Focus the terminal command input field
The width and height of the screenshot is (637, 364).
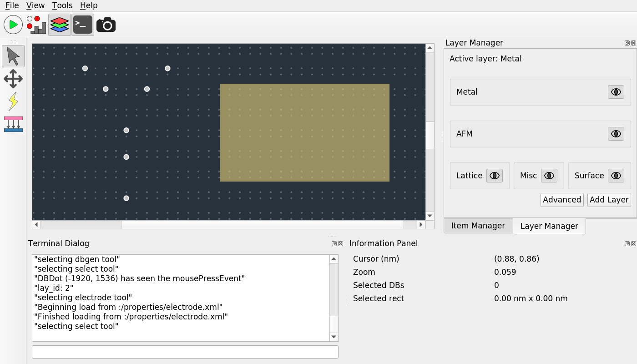185,352
